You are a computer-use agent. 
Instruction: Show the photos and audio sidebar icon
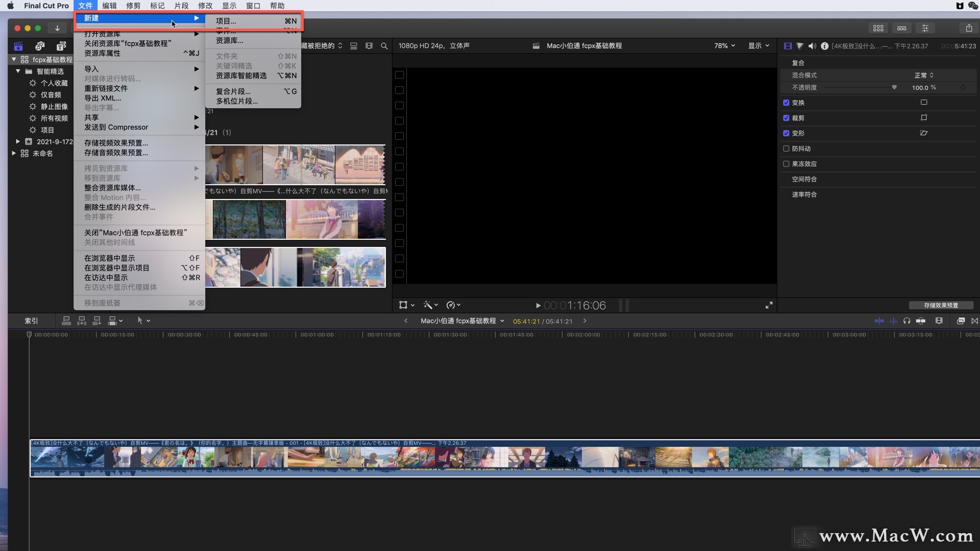click(40, 46)
